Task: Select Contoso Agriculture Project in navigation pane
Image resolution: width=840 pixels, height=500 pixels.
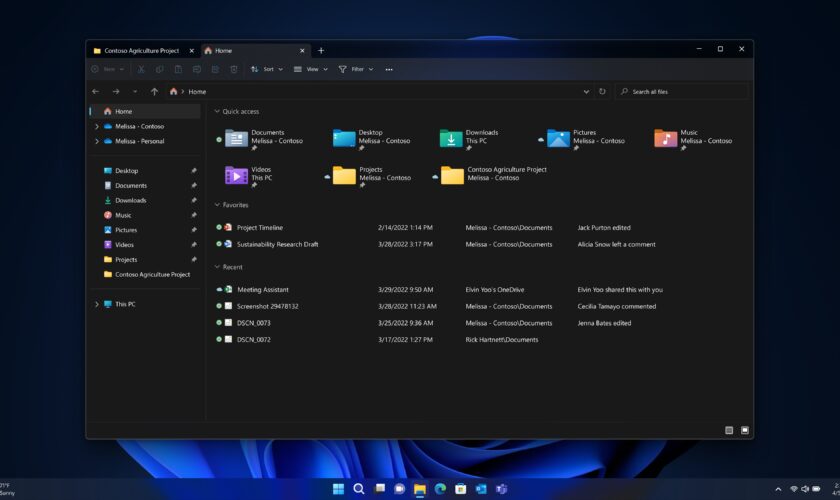Action: (145, 274)
